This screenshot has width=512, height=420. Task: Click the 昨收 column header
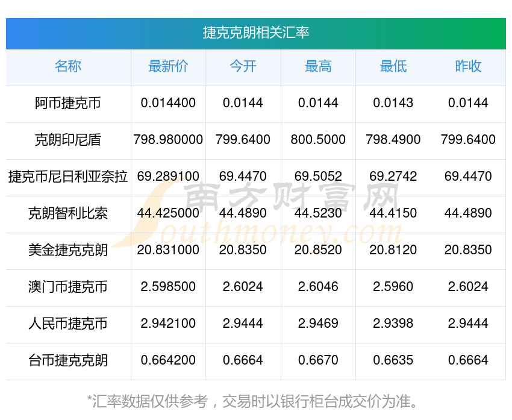click(468, 67)
